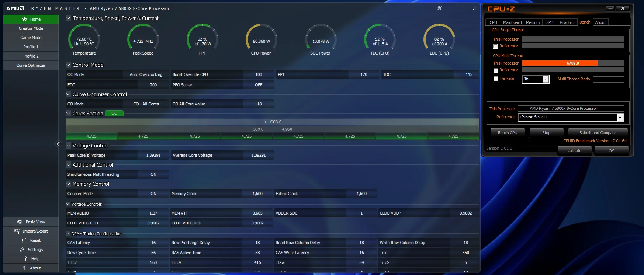The width and height of the screenshot is (644, 275).
Task: Click the AMD logo in title bar
Action: [15, 8]
